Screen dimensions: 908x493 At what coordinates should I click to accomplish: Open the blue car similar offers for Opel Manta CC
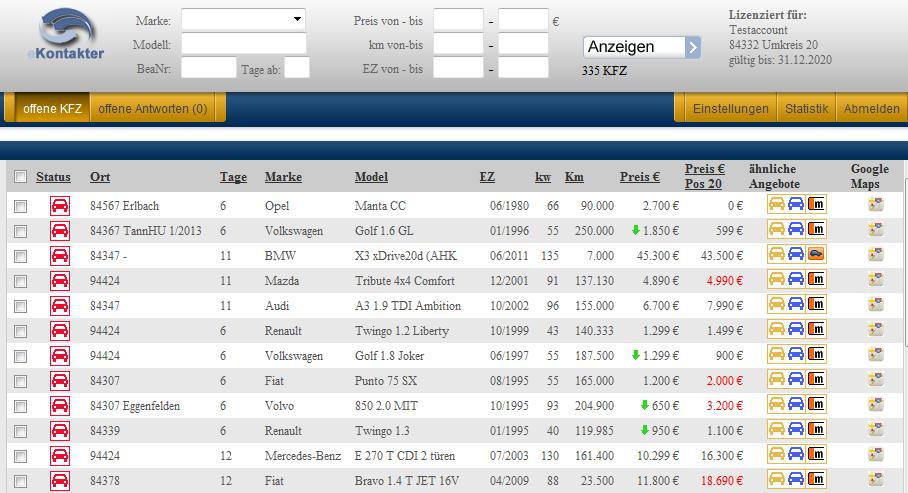click(x=796, y=204)
